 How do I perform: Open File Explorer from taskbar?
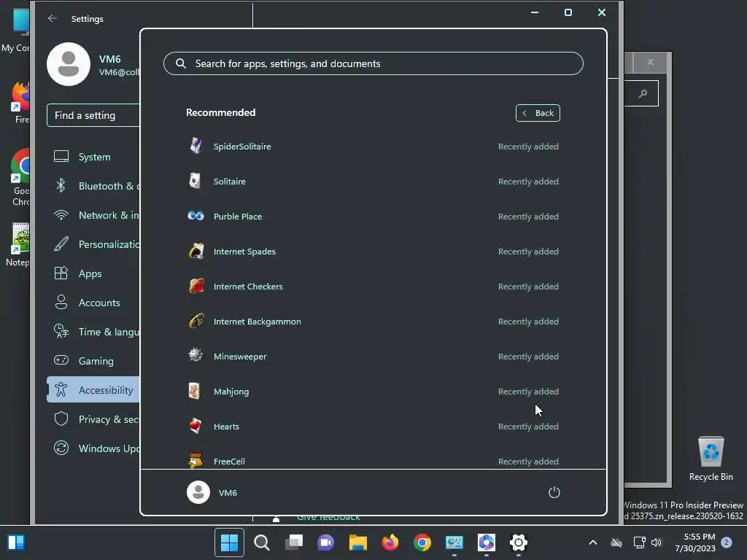click(x=357, y=542)
